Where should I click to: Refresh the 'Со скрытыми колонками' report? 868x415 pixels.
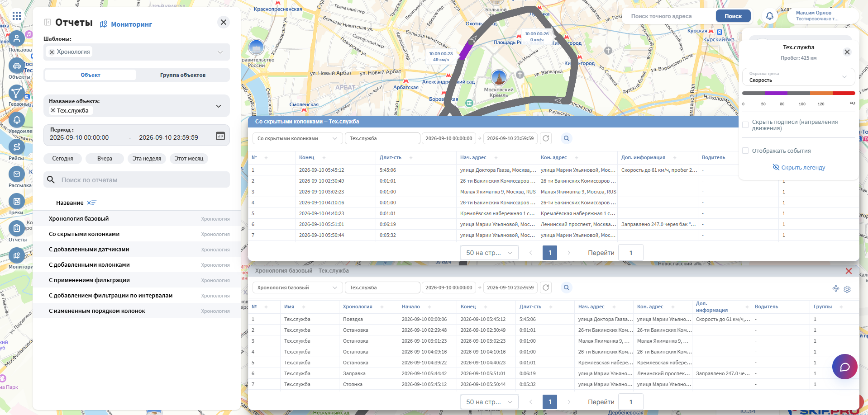pos(546,138)
